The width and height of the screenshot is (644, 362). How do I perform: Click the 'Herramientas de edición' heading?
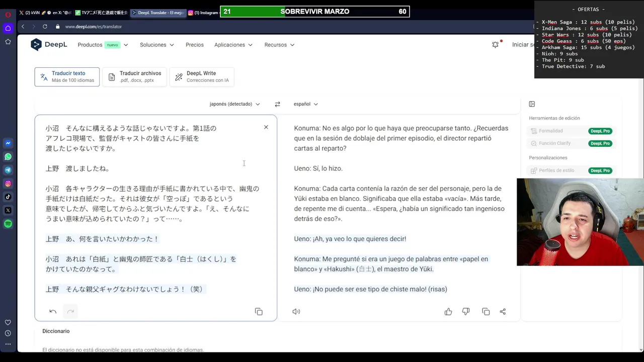click(554, 118)
